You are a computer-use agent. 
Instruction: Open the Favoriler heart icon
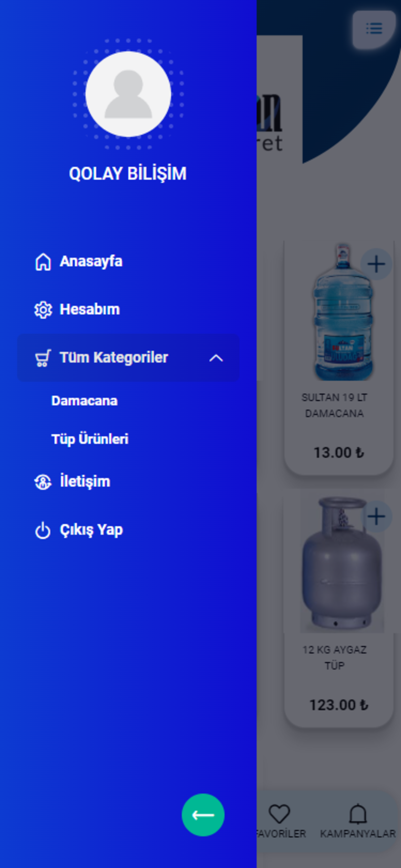click(x=279, y=814)
